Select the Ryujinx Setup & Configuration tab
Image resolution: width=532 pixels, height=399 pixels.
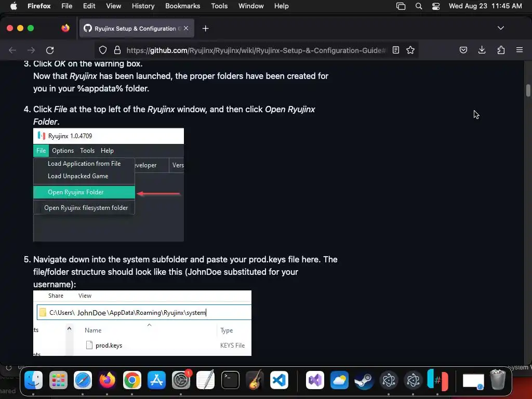tap(137, 29)
